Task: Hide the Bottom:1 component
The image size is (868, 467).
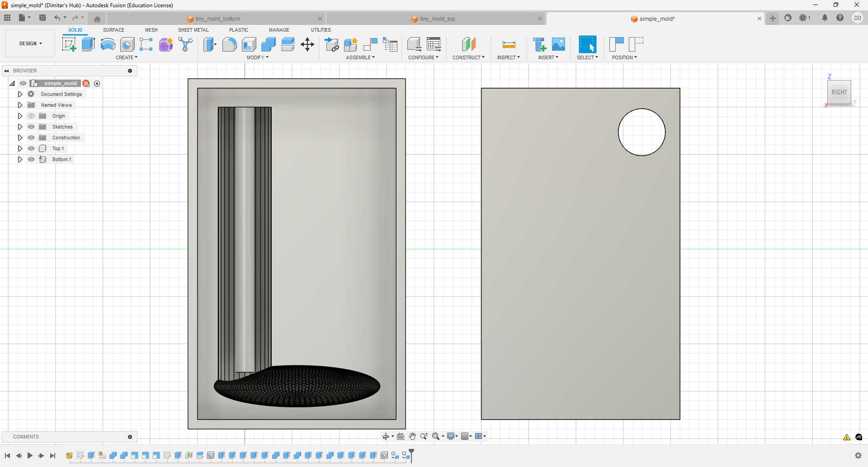Action: point(31,159)
